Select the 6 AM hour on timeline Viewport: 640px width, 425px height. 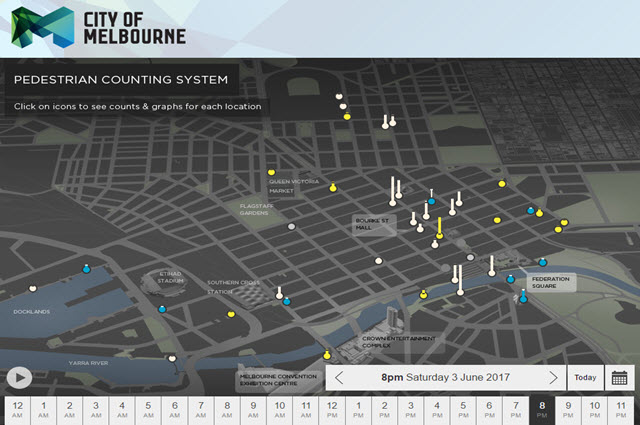[x=174, y=409]
